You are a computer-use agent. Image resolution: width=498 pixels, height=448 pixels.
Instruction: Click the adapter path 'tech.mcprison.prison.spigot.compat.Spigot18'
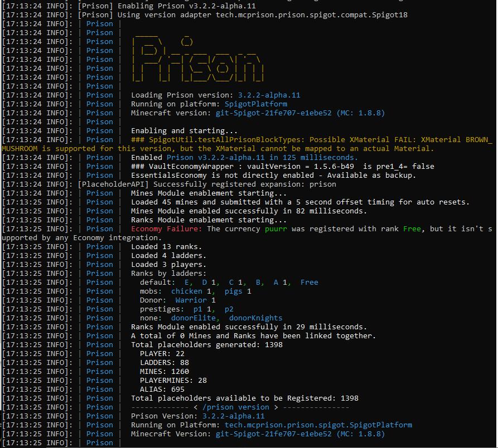click(312, 15)
